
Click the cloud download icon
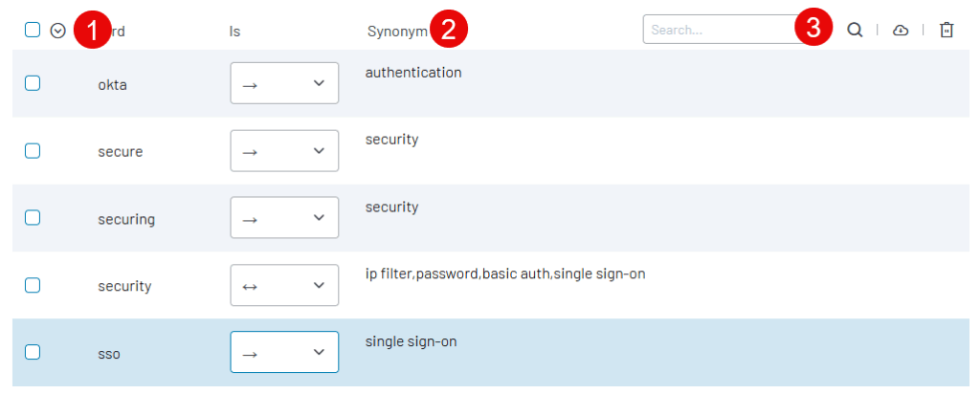tap(900, 30)
